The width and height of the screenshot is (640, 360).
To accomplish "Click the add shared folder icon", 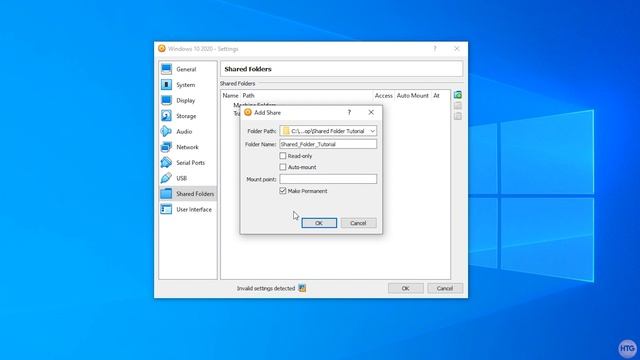I will [458, 95].
